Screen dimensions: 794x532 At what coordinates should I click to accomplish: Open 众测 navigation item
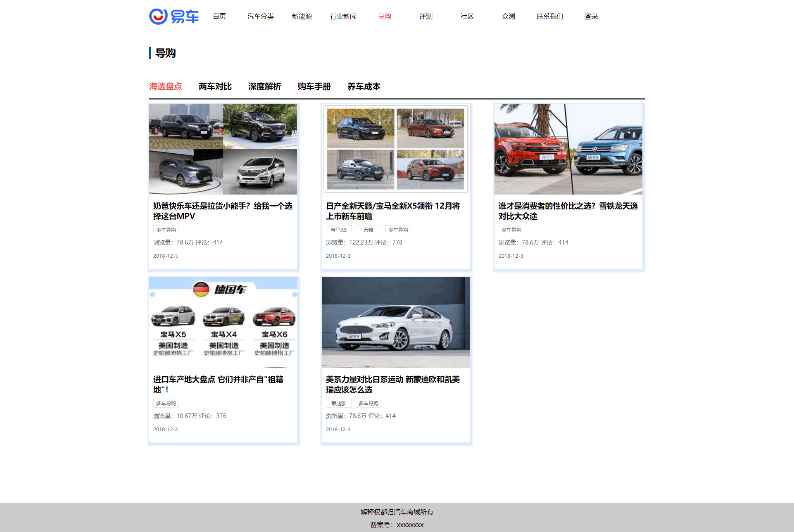(x=509, y=17)
